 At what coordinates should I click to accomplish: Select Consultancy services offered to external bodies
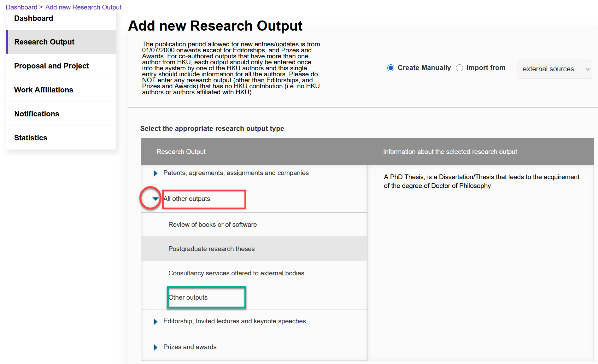(x=254, y=273)
